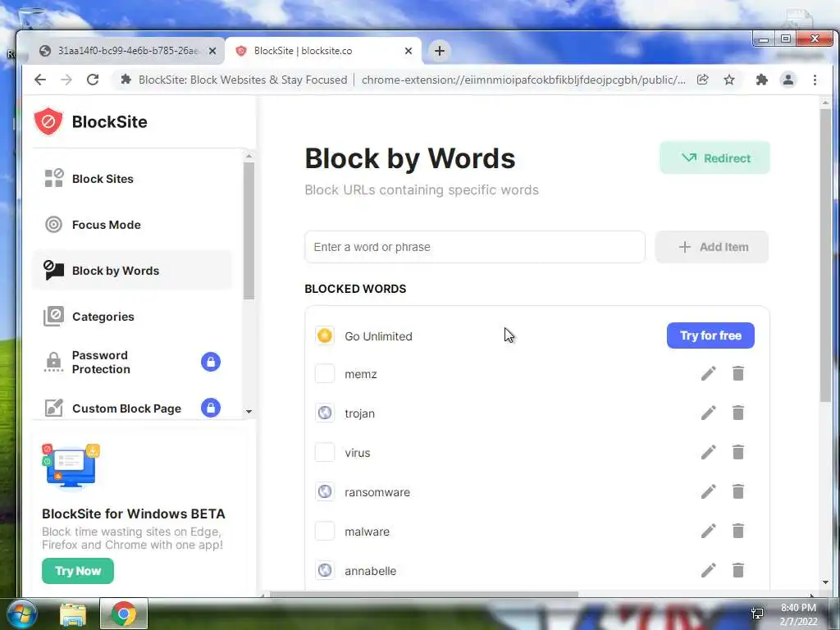Open Focus Mode from the sidebar
The image size is (840, 630).
pos(132,225)
